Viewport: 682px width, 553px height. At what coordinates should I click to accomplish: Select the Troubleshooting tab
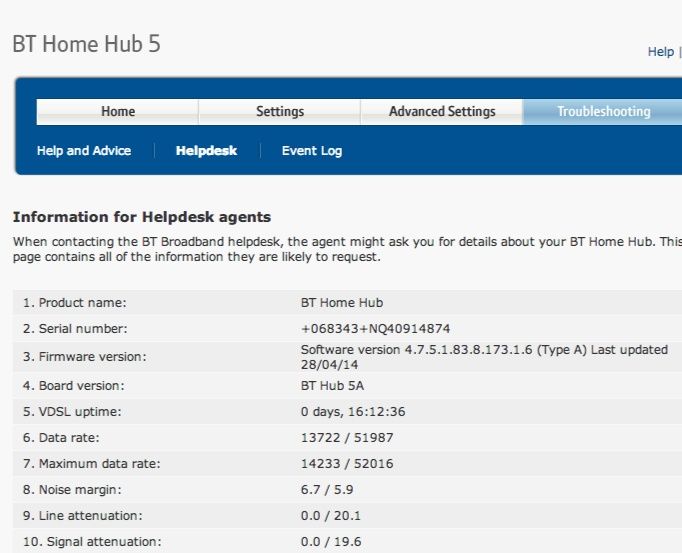coord(603,112)
